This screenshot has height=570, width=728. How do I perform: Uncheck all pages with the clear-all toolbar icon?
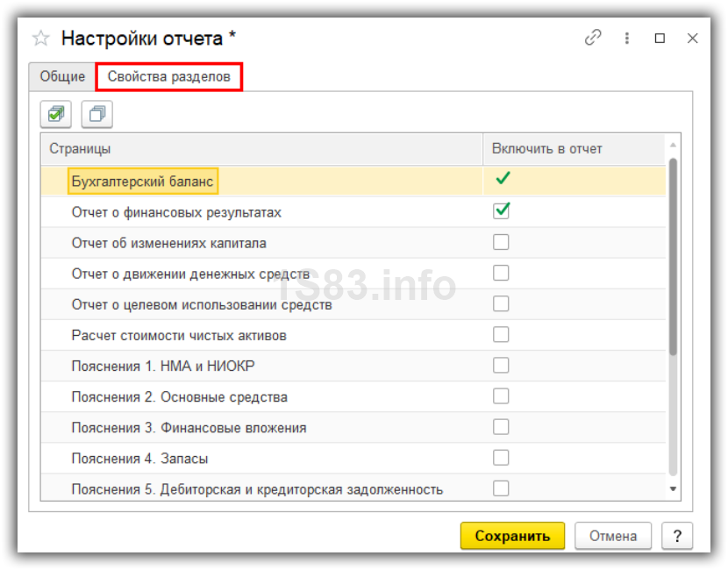[97, 114]
